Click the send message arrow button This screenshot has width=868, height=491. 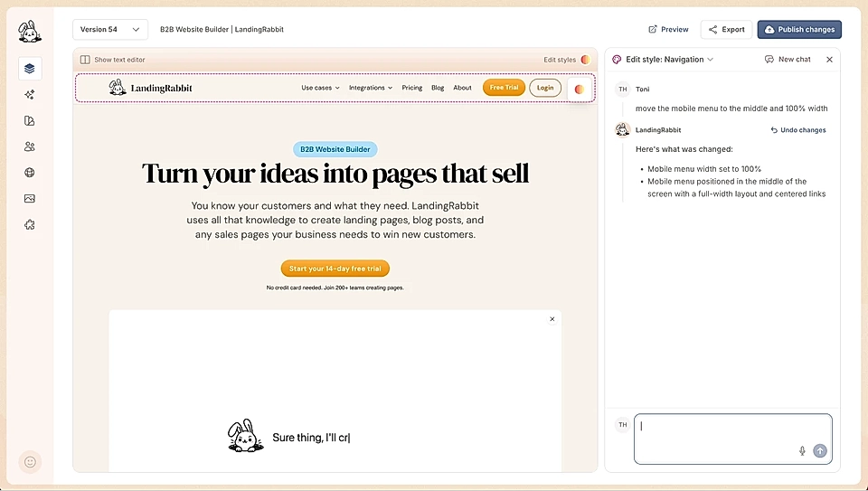click(x=820, y=451)
